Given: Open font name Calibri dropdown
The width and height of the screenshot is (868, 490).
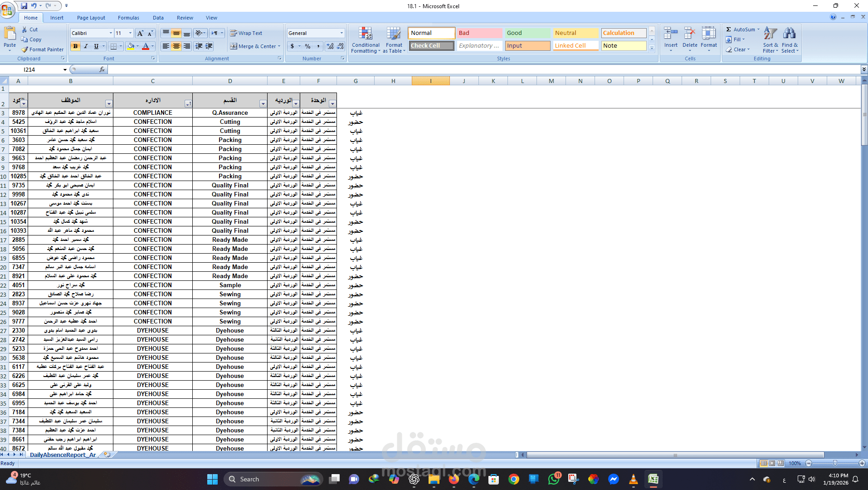Looking at the screenshot, I should click(x=111, y=33).
